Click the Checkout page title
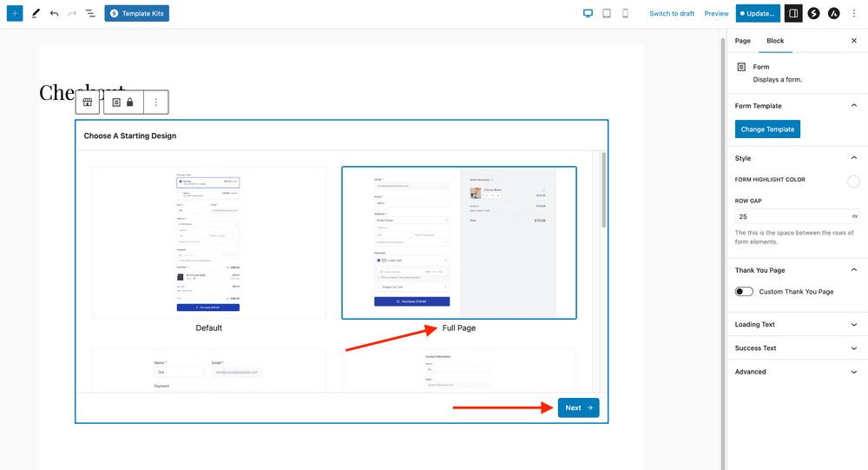The width and height of the screenshot is (868, 470). click(82, 93)
